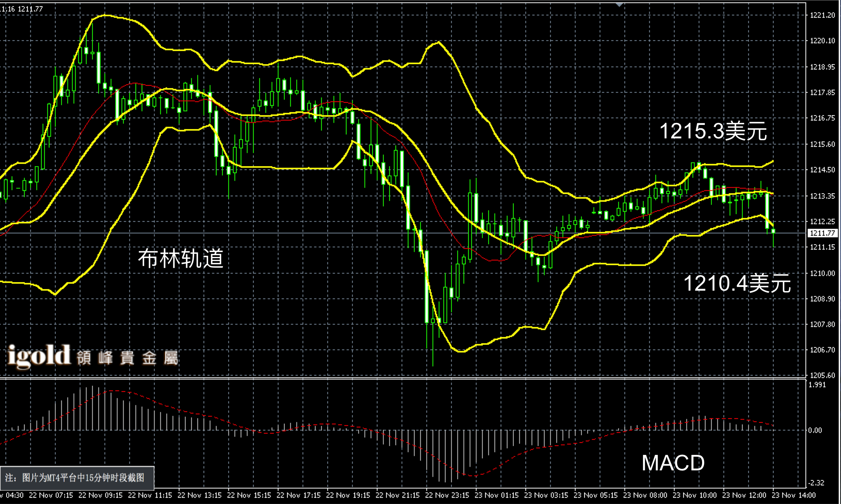This screenshot has width=841, height=504.
Task: Click the MT4 15-minute note box
Action: 77,478
